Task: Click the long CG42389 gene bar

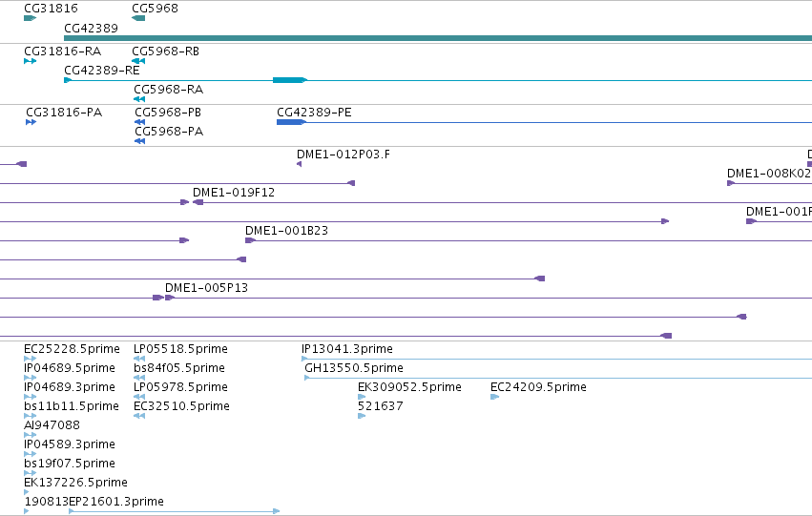Action: click(x=438, y=38)
